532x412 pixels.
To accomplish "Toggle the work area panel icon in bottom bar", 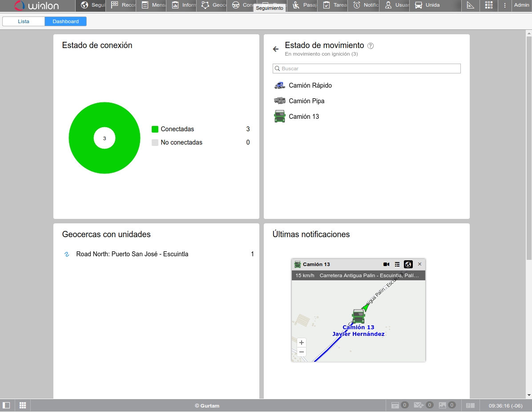I will (6, 405).
